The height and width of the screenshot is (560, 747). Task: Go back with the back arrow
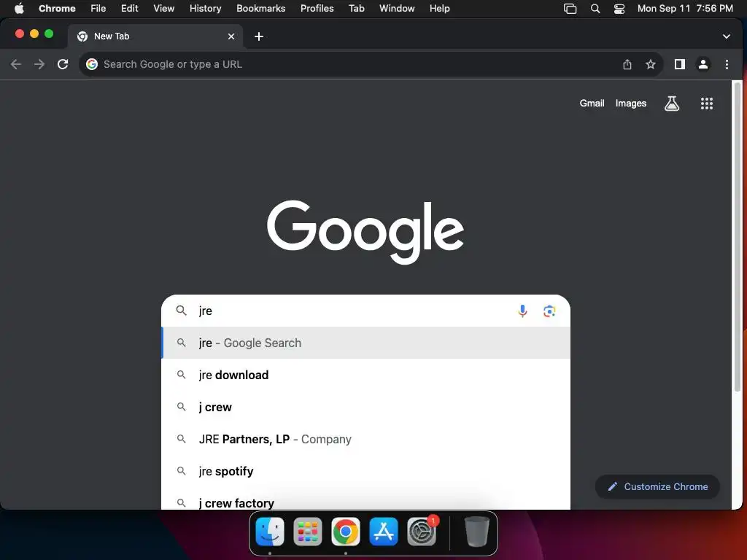click(x=16, y=64)
